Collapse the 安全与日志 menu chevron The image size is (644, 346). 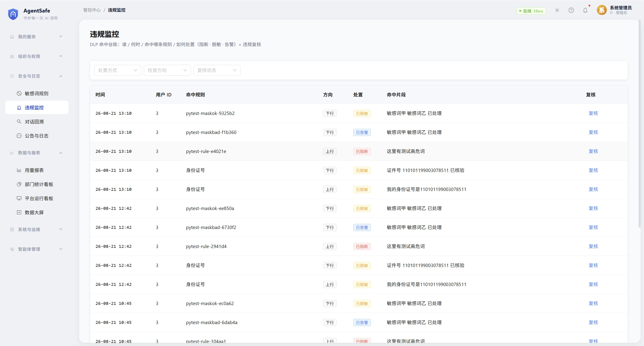click(61, 76)
